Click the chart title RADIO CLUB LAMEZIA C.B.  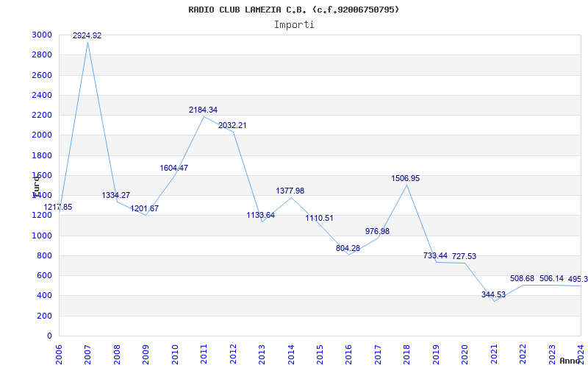[x=293, y=10]
